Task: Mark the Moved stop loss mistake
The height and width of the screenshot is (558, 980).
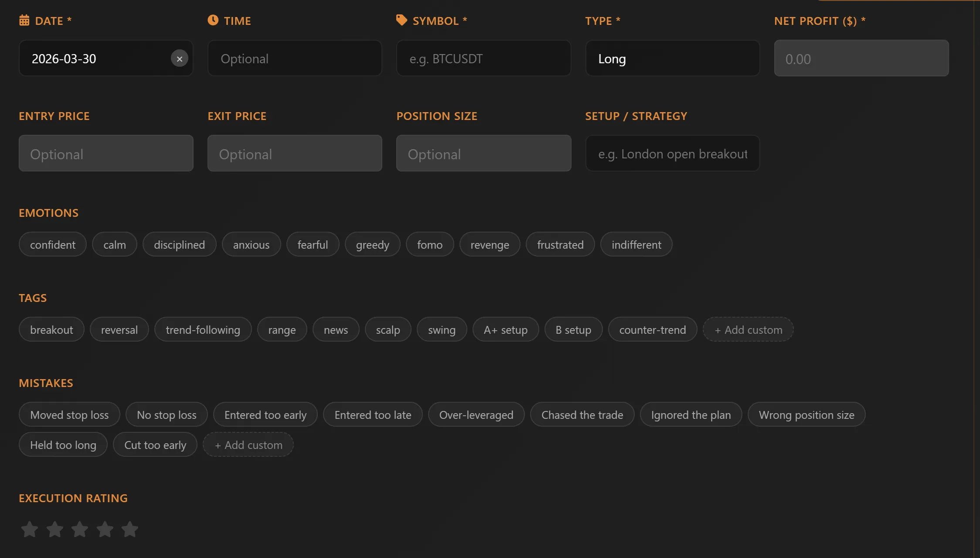Action: pyautogui.click(x=70, y=414)
